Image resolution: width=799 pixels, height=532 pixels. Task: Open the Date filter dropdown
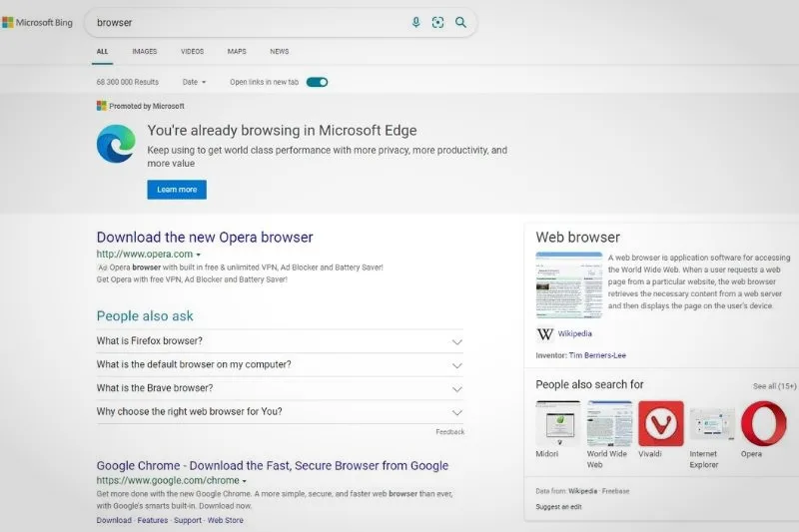[194, 82]
